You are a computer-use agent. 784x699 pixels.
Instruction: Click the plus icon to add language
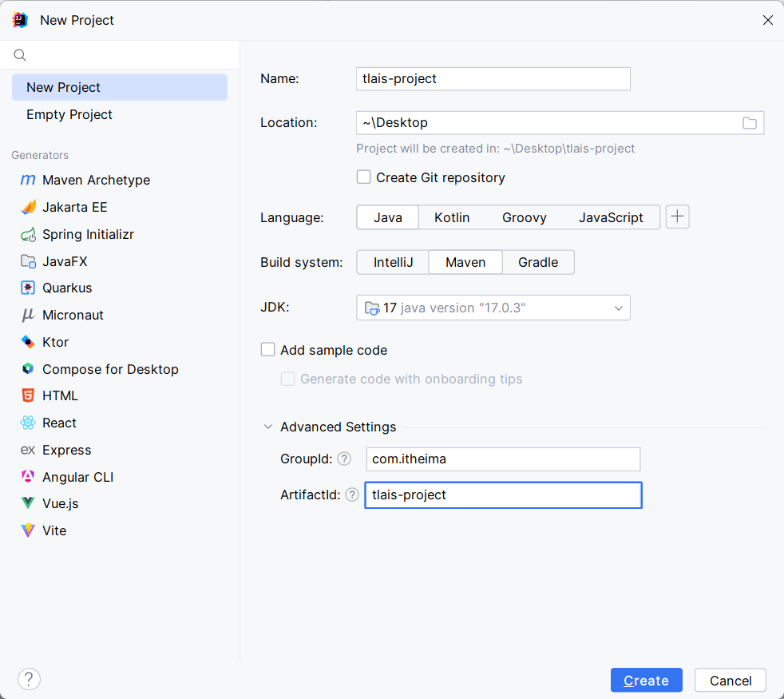tap(678, 216)
